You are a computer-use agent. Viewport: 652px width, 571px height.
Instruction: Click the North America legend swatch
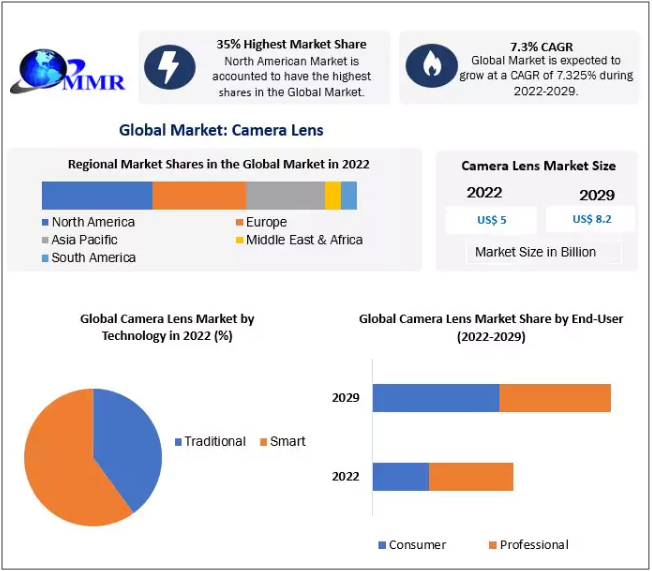point(45,222)
